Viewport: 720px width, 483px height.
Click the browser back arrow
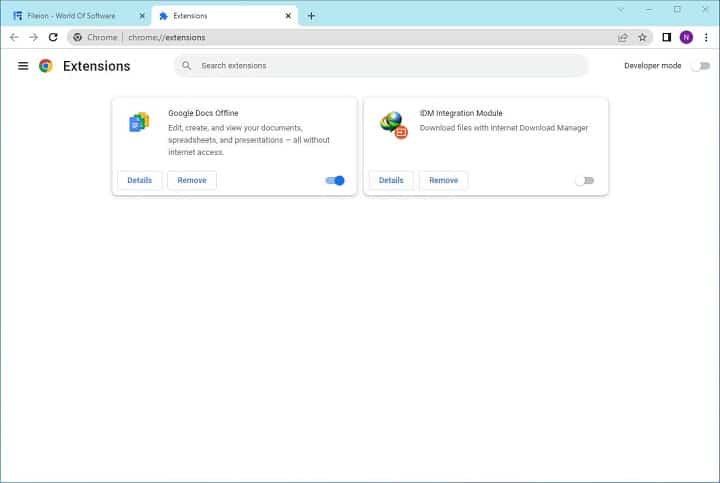pyautogui.click(x=14, y=37)
